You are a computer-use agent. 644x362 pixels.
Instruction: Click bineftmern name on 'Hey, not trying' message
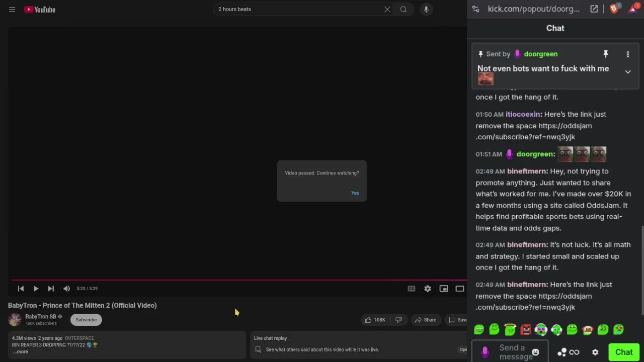pos(527,171)
